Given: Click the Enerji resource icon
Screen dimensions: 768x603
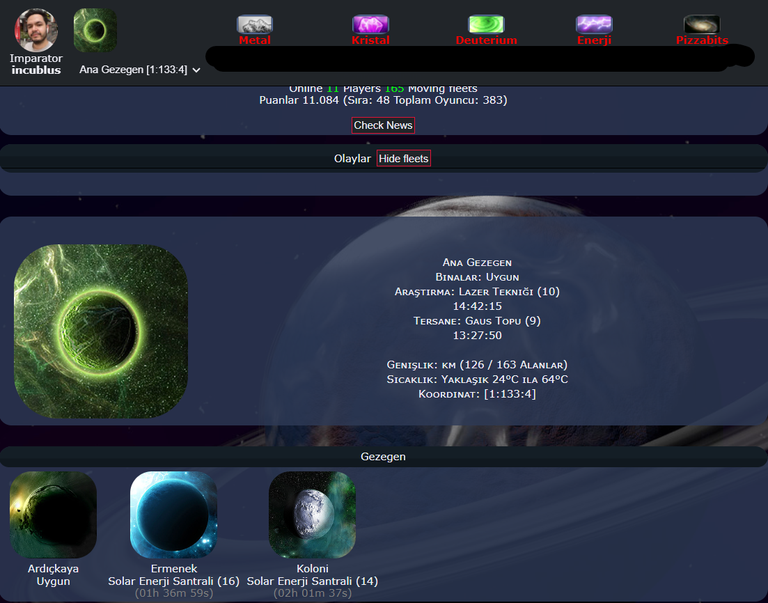Looking at the screenshot, I should (x=594, y=24).
